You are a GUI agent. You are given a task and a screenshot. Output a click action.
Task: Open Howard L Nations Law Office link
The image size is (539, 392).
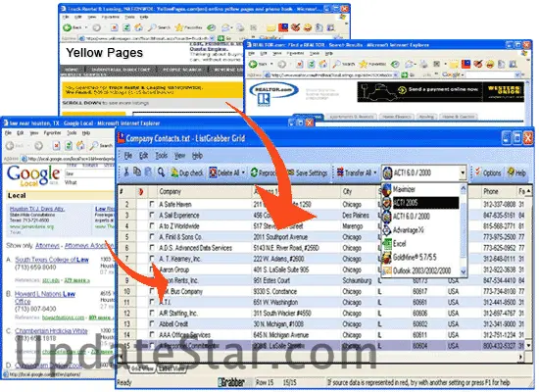pyautogui.click(x=45, y=298)
